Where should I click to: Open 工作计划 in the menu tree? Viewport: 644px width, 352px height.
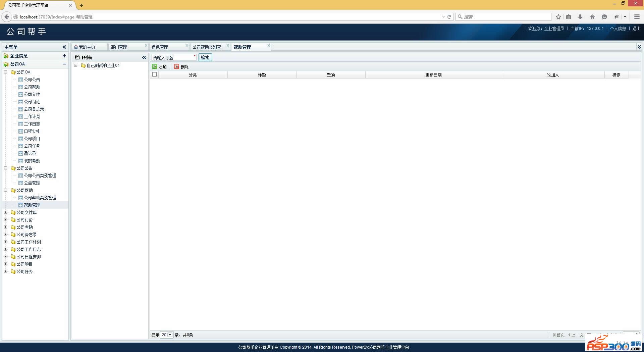(32, 116)
